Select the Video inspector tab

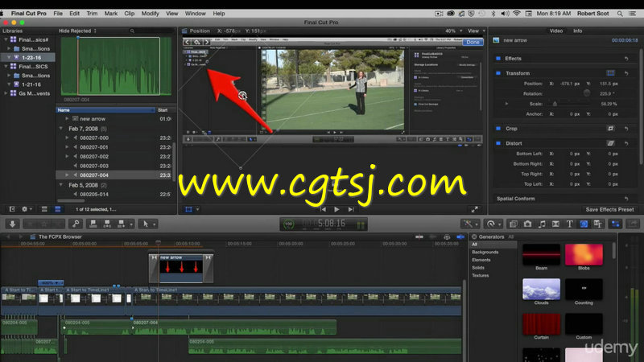[x=556, y=31]
